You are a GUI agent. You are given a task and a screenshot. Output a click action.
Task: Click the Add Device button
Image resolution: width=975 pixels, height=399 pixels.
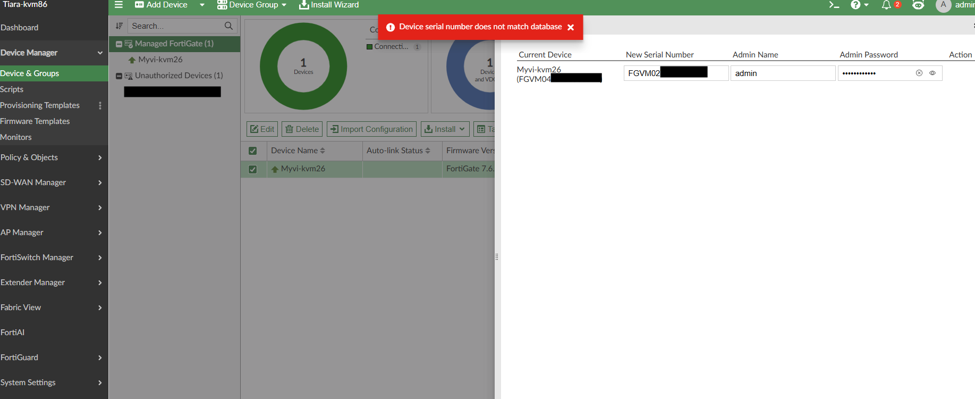coord(161,5)
